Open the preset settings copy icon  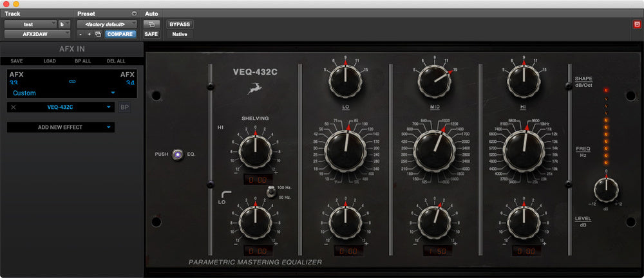[98, 34]
